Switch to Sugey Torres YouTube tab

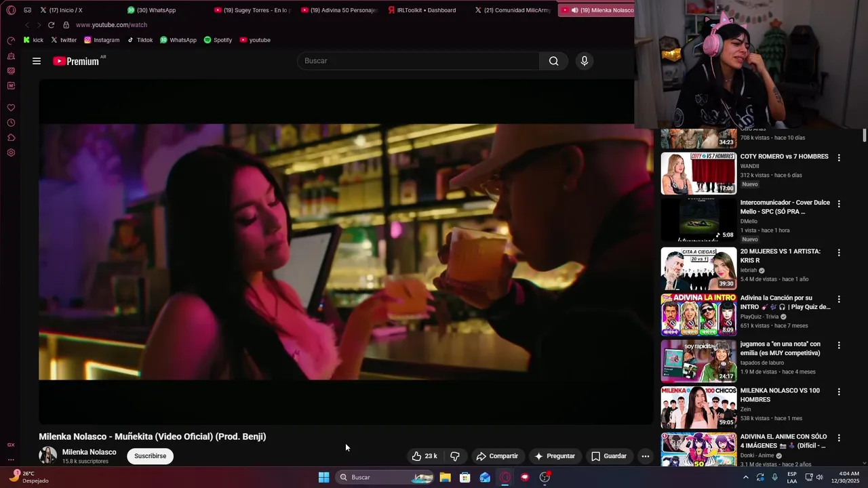tap(251, 10)
